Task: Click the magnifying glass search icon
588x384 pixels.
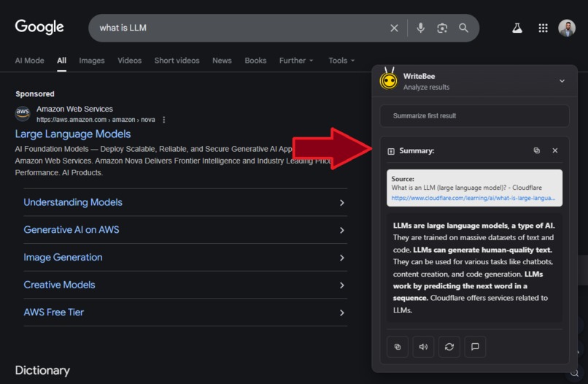Action: pos(463,28)
